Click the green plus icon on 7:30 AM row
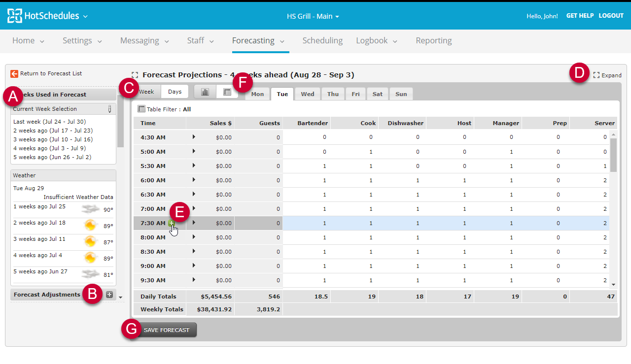This screenshot has height=364, width=631. [x=172, y=223]
